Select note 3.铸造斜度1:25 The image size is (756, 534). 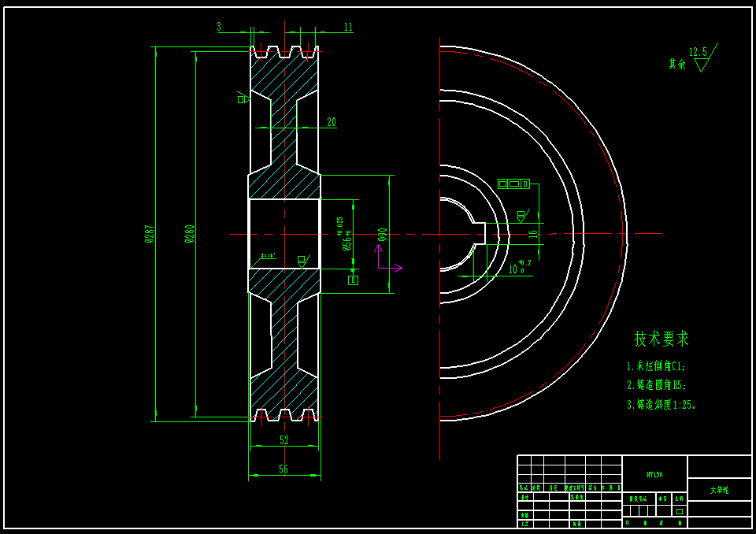[661, 404]
